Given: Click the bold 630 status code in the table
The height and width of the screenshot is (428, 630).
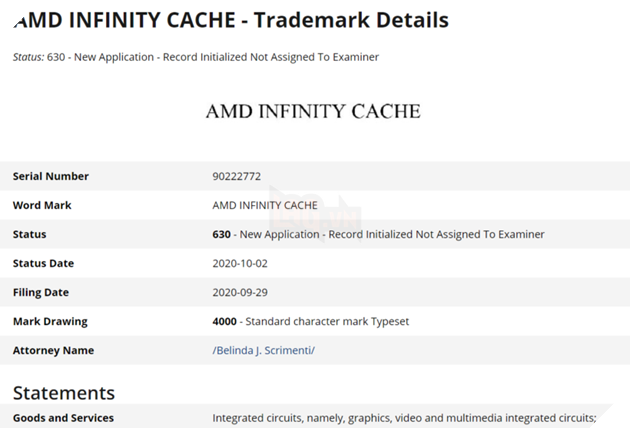Looking at the screenshot, I should 222,234.
